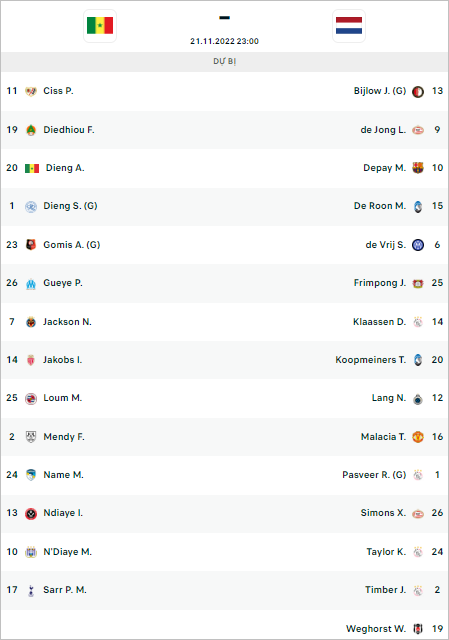Viewport: 449px width, 640px height.
Task: Open player Koopmeiners T. profile
Action: (371, 360)
